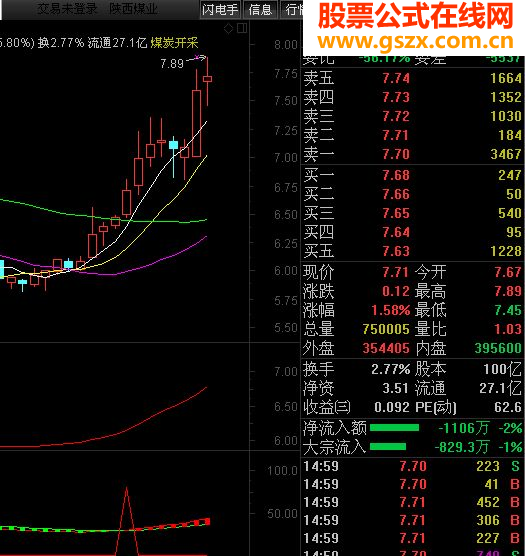Click the 卖五 price 7.74

[x=396, y=78]
